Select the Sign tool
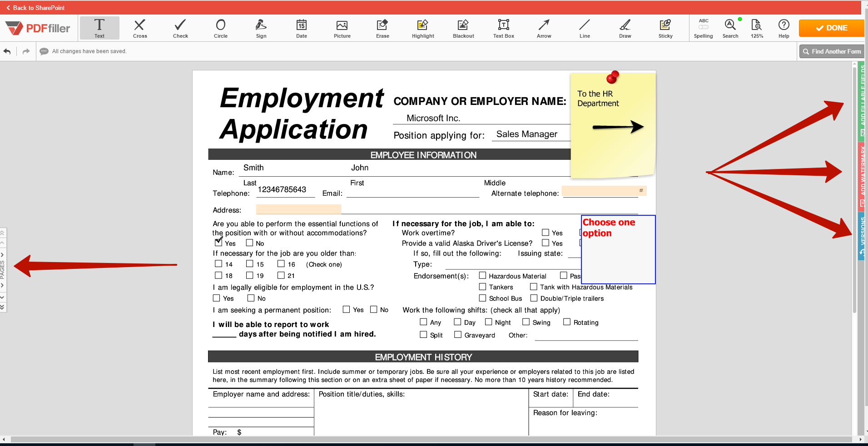The image size is (868, 446). (261, 28)
